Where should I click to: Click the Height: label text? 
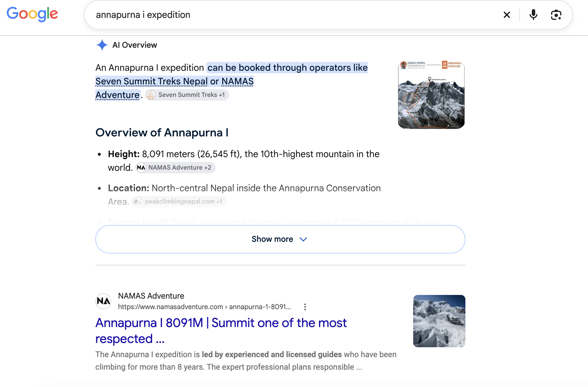coord(124,154)
